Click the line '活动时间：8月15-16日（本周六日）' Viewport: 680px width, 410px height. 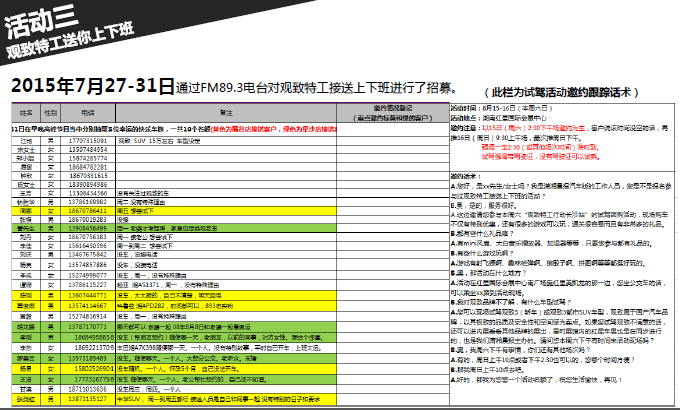(501, 108)
